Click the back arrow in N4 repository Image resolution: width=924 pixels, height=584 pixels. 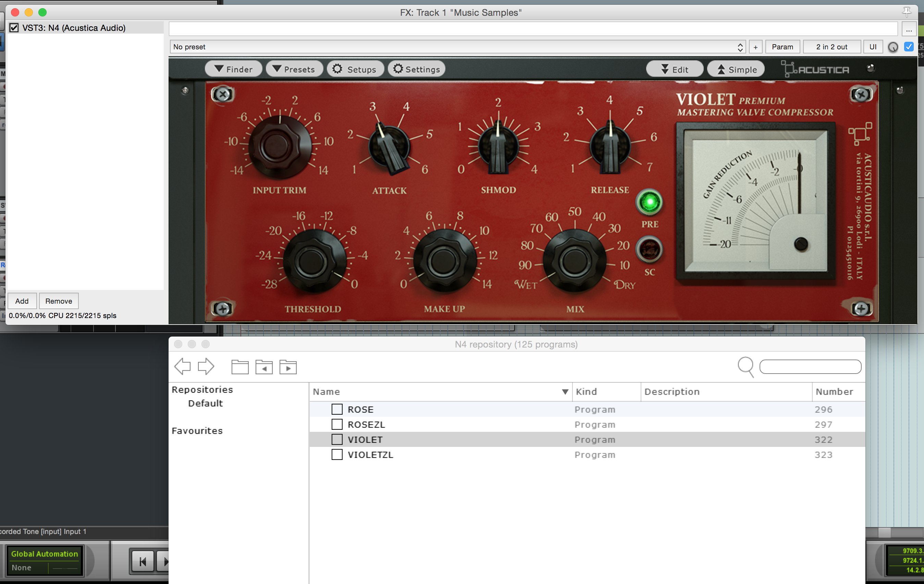pos(182,366)
